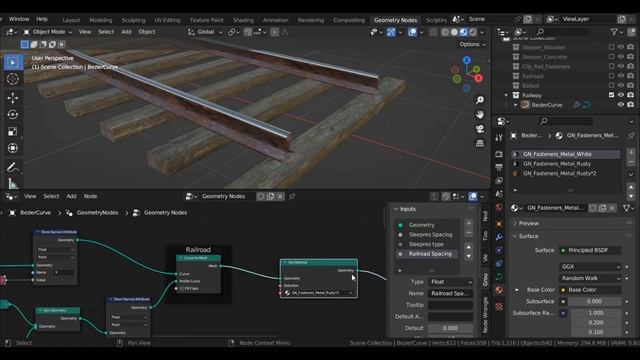Open the Modifiers wrench properties tab
Screen dimensions: 640x360
499,237
